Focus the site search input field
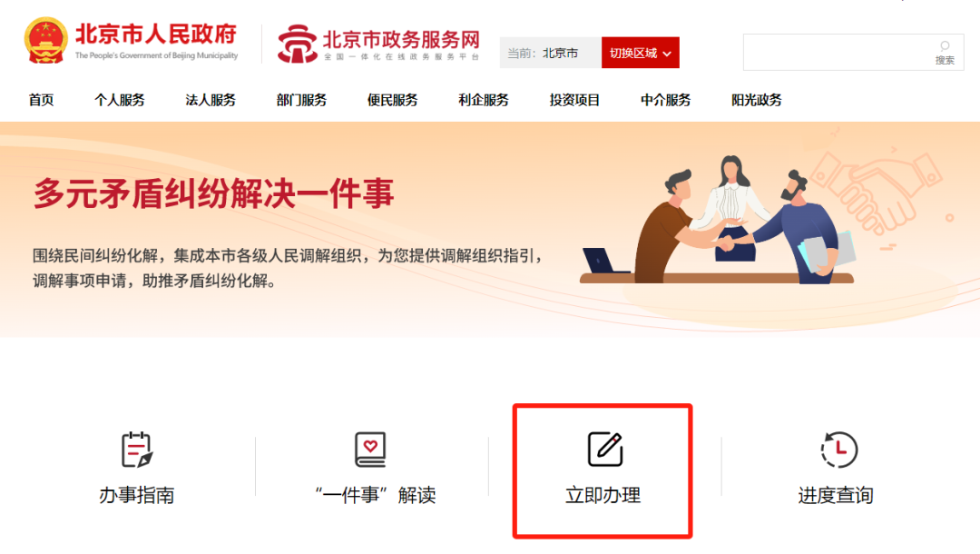The height and width of the screenshot is (554, 980). pyautogui.click(x=838, y=52)
